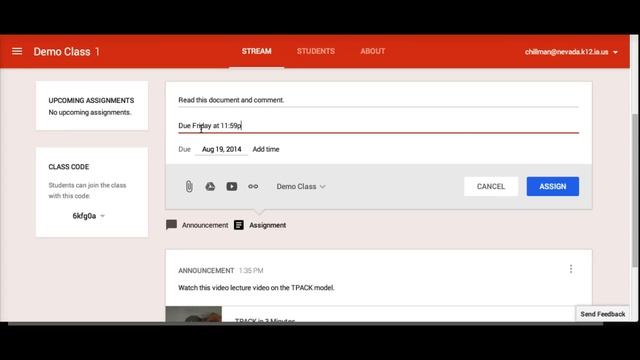Click the 1:35 PM announcement timestamp
640x360 pixels.
[251, 271]
